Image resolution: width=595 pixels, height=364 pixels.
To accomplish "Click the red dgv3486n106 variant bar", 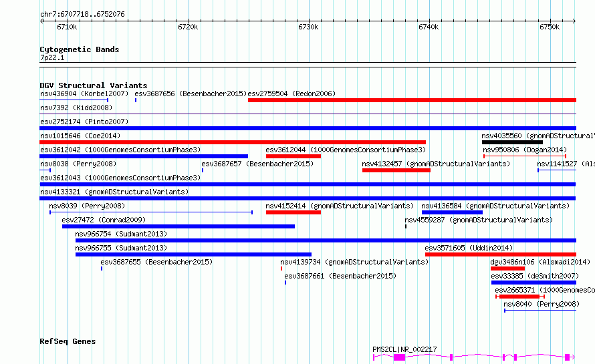I will point(507,268).
